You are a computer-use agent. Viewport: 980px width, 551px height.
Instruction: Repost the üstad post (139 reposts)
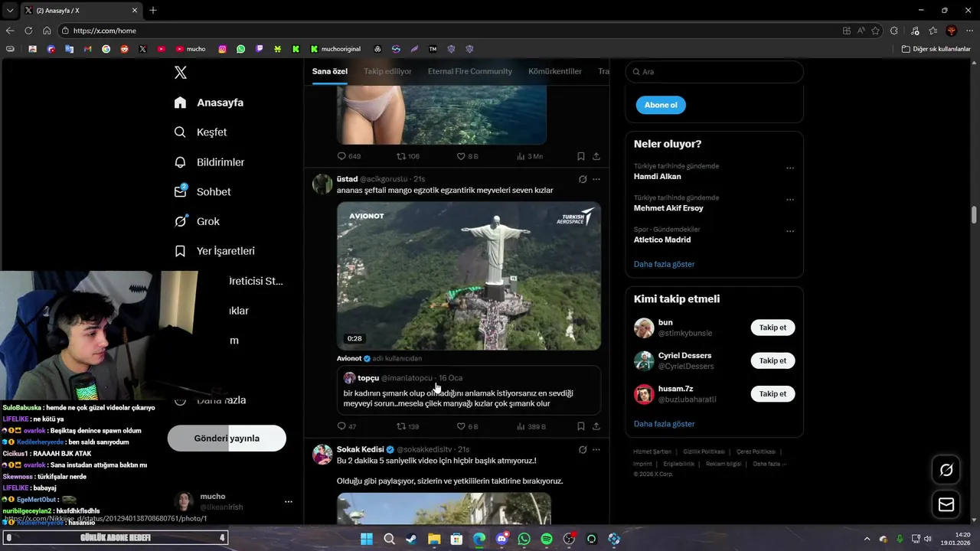(407, 426)
